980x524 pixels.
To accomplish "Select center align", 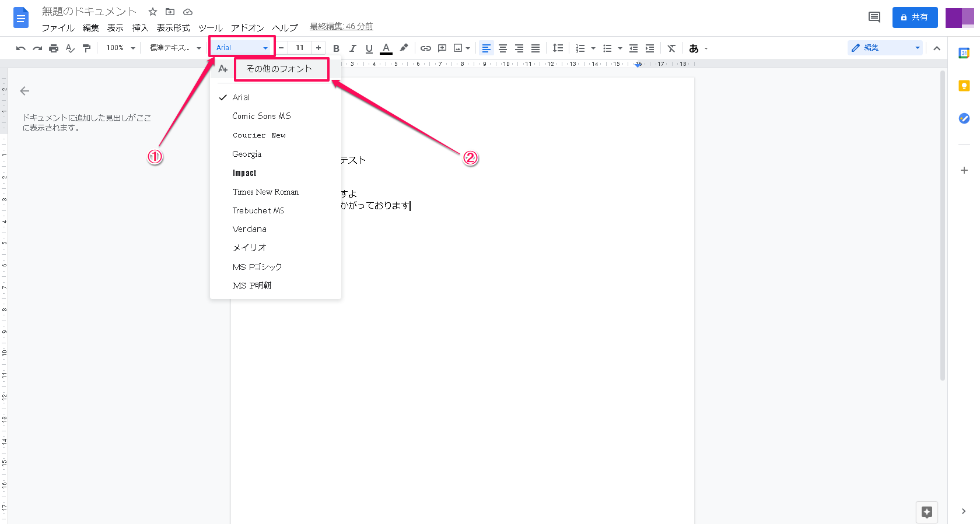I will tap(503, 48).
